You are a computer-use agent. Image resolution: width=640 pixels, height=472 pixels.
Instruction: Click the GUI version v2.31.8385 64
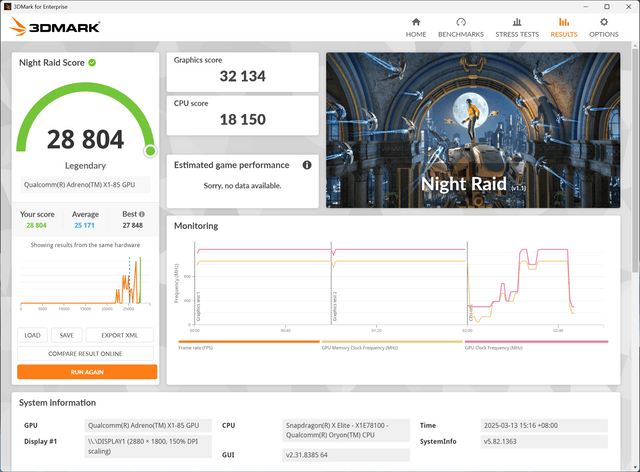(x=346, y=455)
